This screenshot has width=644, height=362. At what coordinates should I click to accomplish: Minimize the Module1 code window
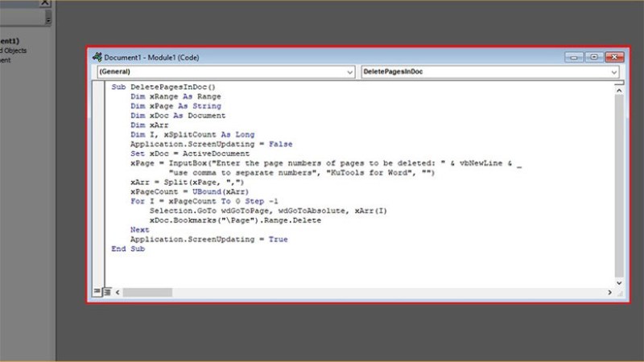pyautogui.click(x=574, y=57)
